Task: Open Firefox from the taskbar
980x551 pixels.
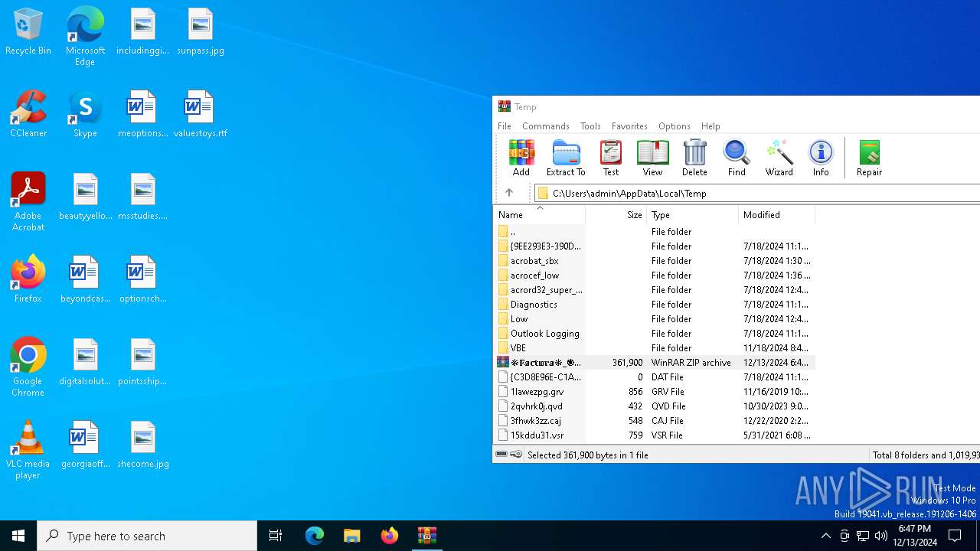Action: pyautogui.click(x=390, y=536)
